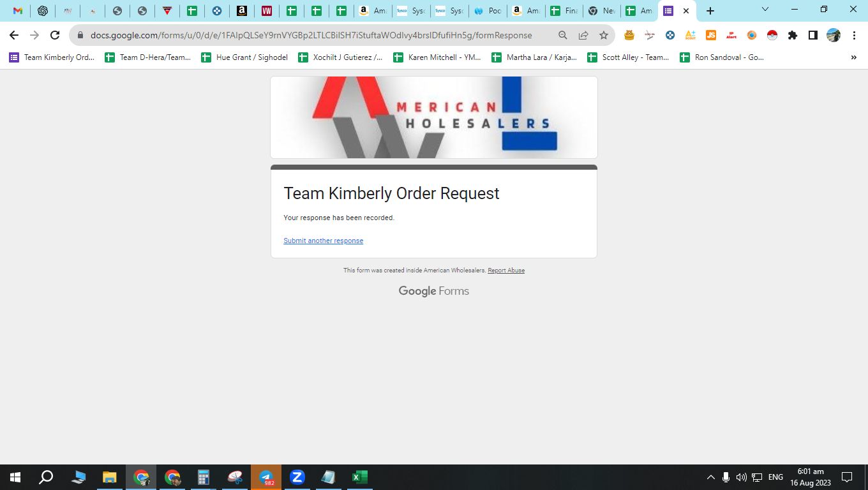Open the Google Forms logo link
868x490 pixels.
[x=434, y=291]
